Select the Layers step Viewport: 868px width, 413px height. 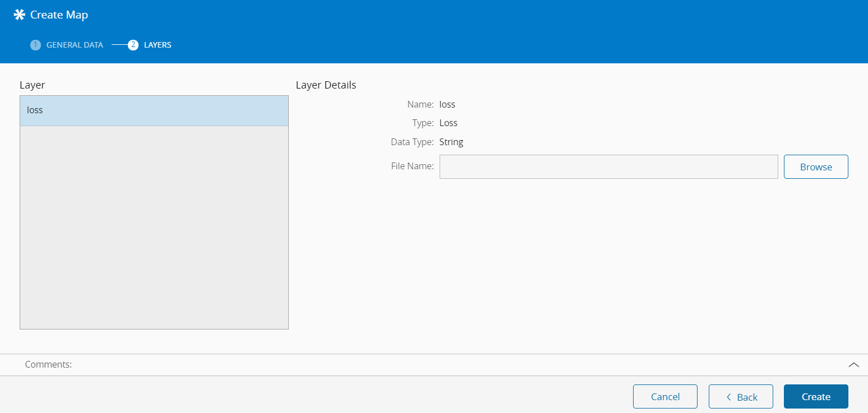150,45
